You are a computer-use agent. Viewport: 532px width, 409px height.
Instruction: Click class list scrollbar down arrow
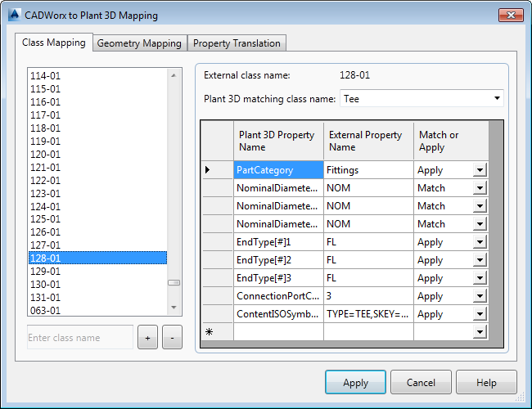click(x=174, y=308)
